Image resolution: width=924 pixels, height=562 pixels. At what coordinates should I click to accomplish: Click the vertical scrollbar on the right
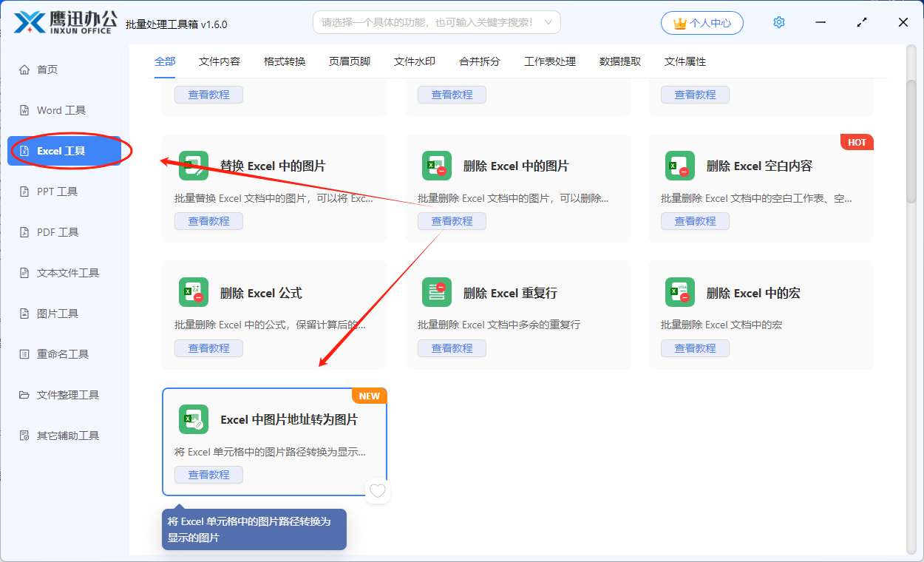(x=911, y=140)
